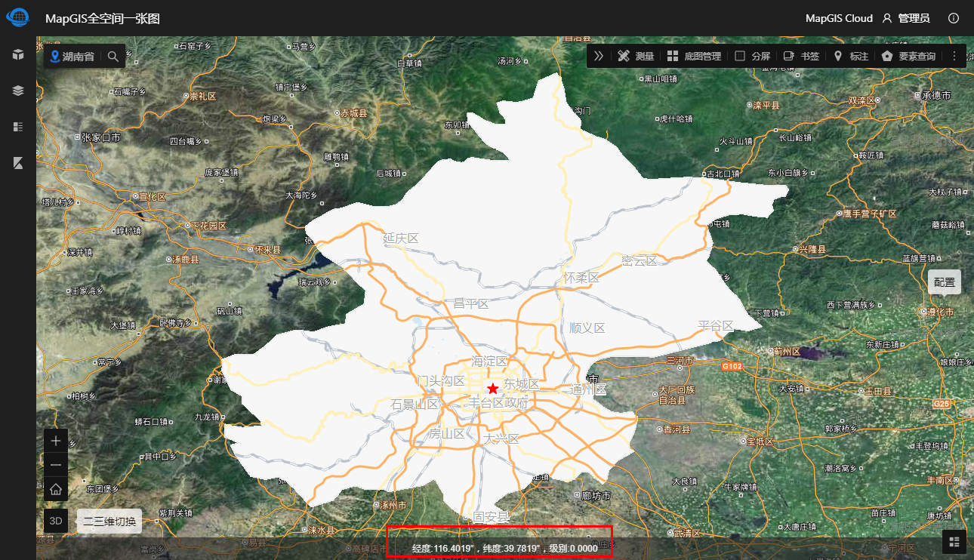Click the 海淀区 map label
The height and width of the screenshot is (560, 974).
pyautogui.click(x=489, y=362)
